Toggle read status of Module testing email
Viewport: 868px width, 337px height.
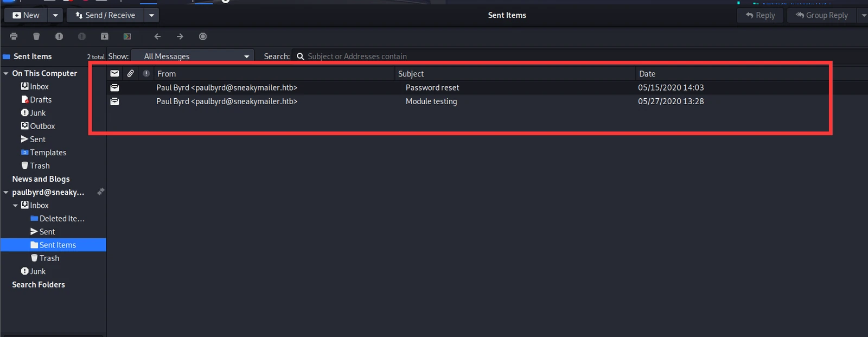pos(114,101)
